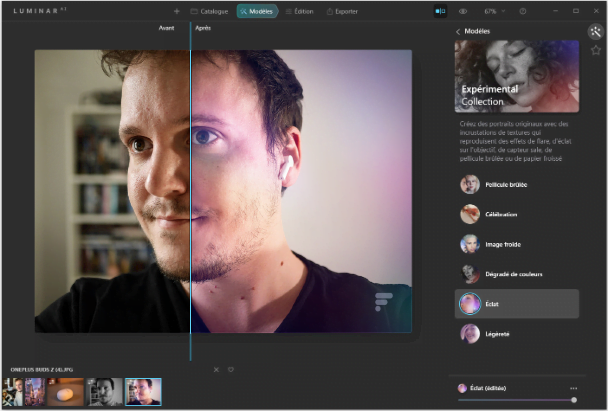
Task: Apply the Pellicule brûlée template
Action: point(516,185)
